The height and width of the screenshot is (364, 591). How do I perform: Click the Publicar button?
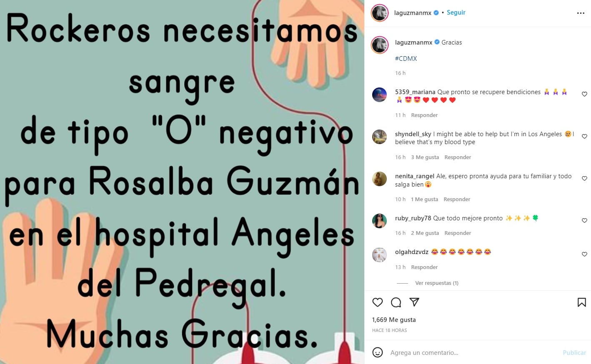click(x=574, y=353)
